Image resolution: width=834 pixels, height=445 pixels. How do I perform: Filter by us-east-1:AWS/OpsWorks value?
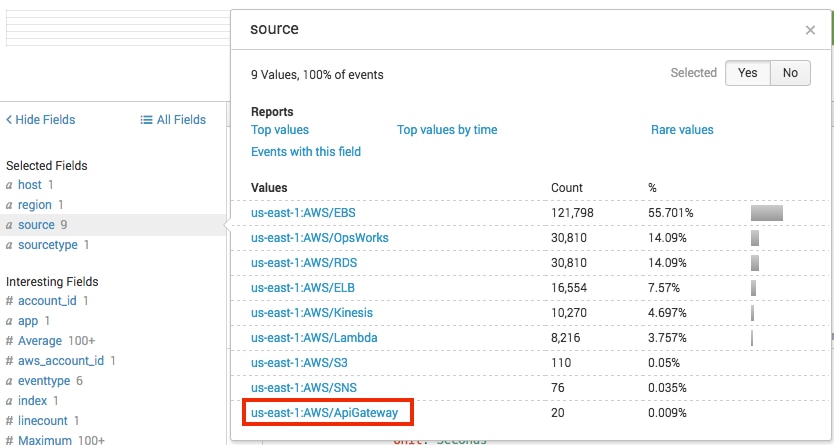[320, 238]
